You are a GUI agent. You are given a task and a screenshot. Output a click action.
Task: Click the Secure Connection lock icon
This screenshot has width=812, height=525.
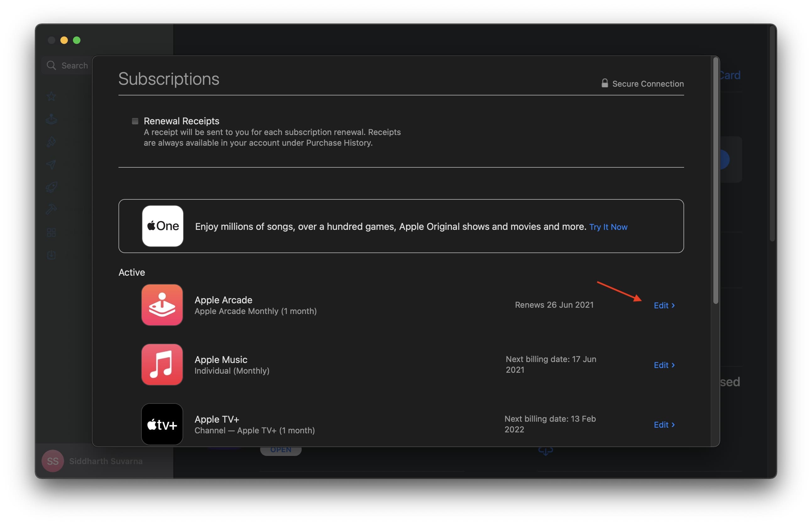[605, 83]
